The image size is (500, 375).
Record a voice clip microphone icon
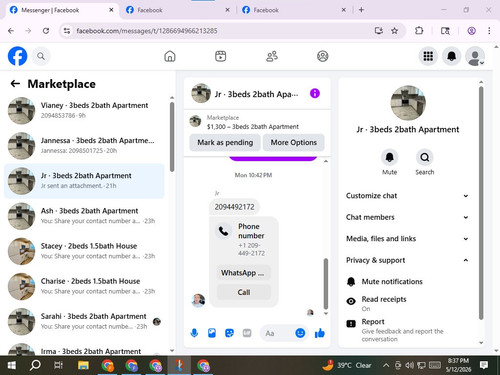pyautogui.click(x=194, y=333)
